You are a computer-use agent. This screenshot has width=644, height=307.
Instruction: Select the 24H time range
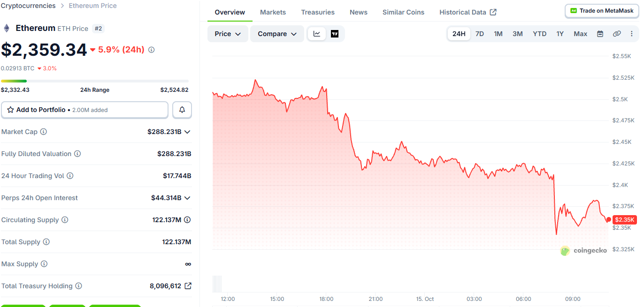(x=459, y=34)
